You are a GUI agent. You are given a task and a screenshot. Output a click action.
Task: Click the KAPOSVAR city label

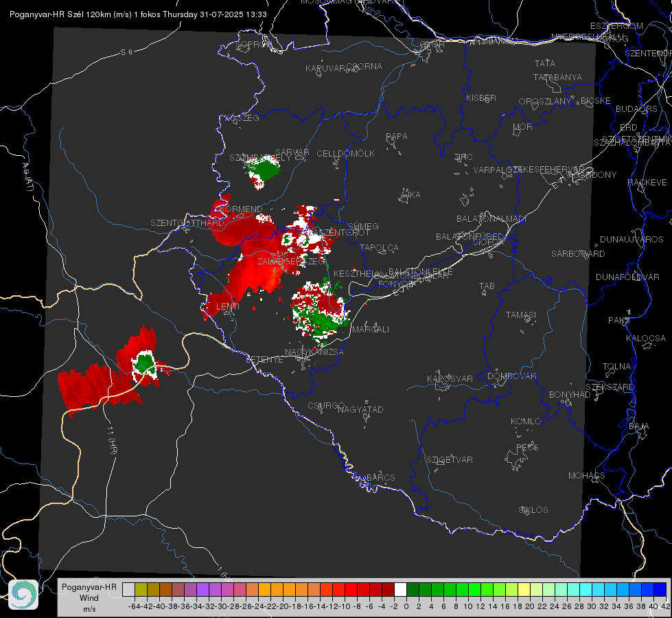tap(450, 378)
